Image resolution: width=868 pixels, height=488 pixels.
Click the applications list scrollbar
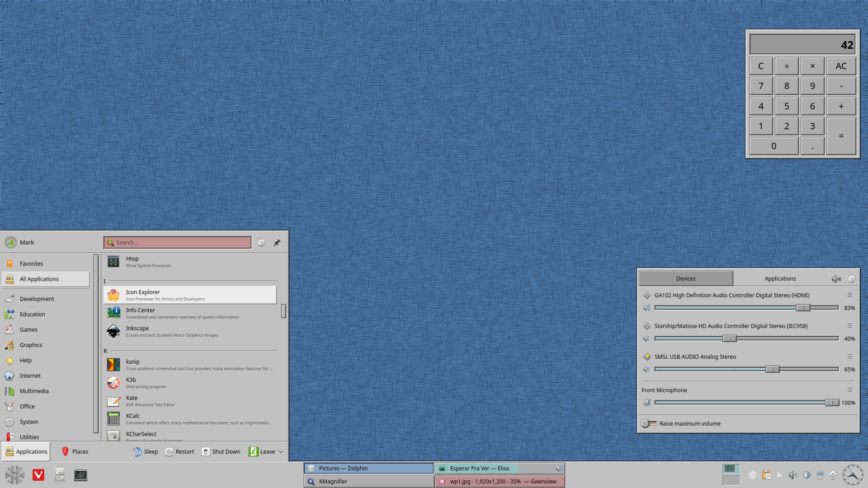click(284, 311)
